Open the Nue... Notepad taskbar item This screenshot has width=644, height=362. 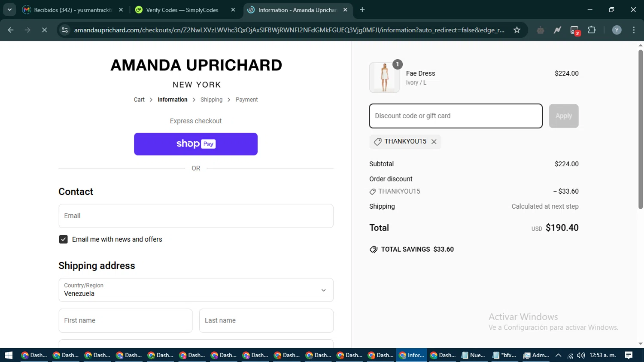click(x=473, y=355)
